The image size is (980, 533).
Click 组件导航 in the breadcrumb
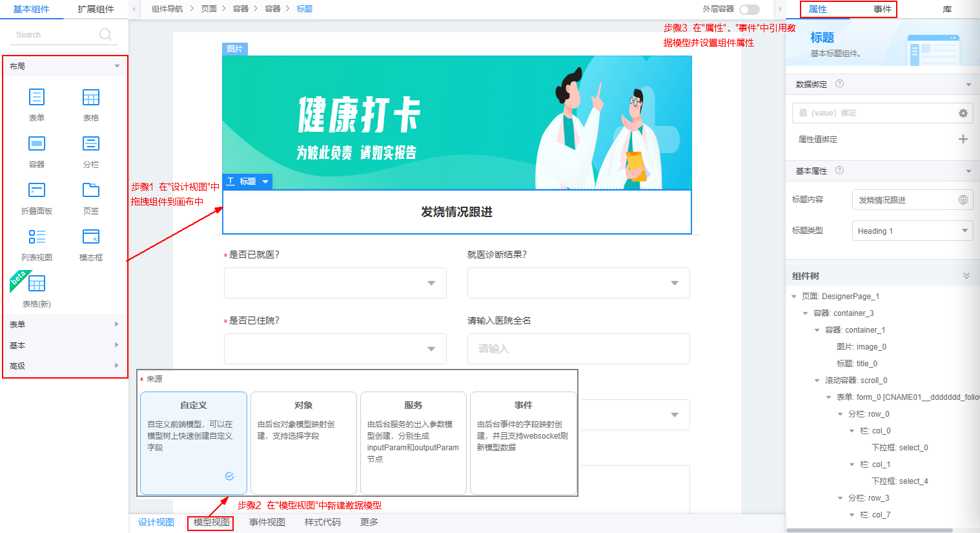[167, 9]
